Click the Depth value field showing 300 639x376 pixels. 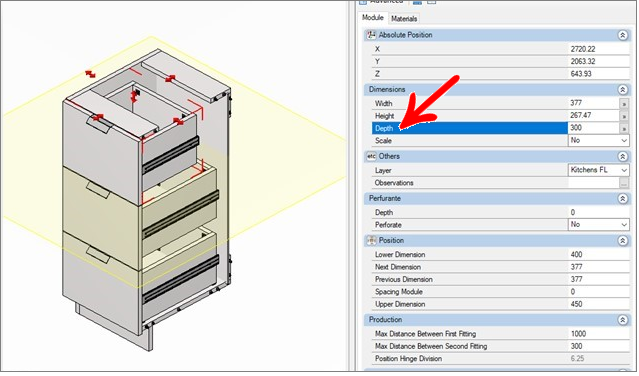pyautogui.click(x=594, y=128)
